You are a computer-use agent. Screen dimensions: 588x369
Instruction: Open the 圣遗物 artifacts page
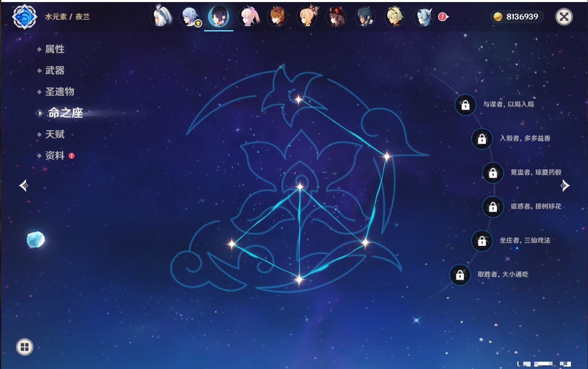point(59,92)
